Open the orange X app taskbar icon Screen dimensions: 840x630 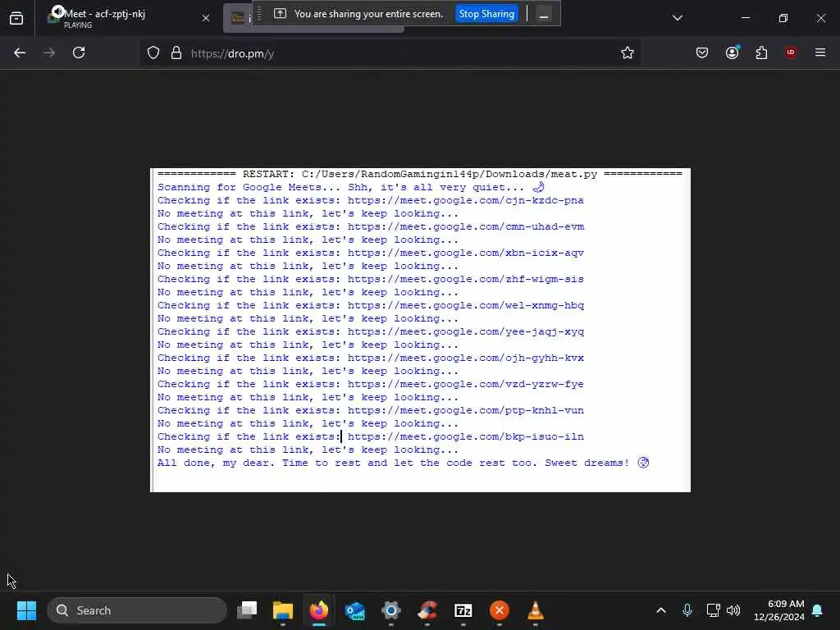click(x=500, y=610)
